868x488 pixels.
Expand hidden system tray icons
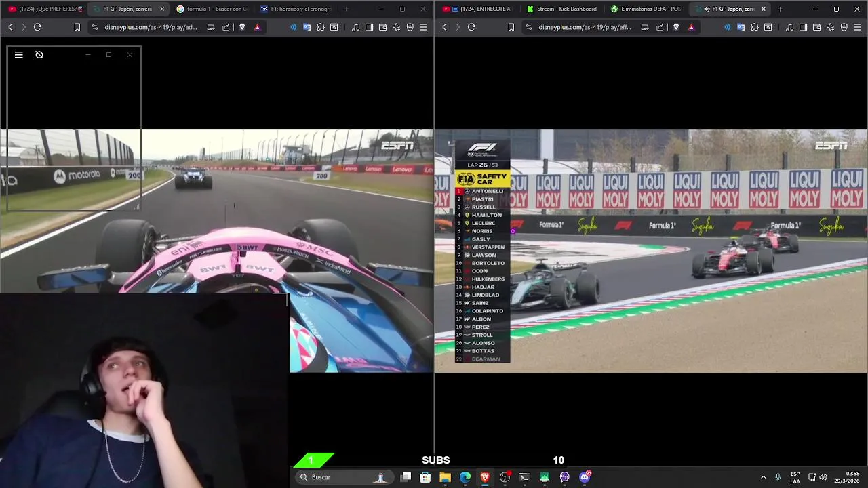click(764, 477)
